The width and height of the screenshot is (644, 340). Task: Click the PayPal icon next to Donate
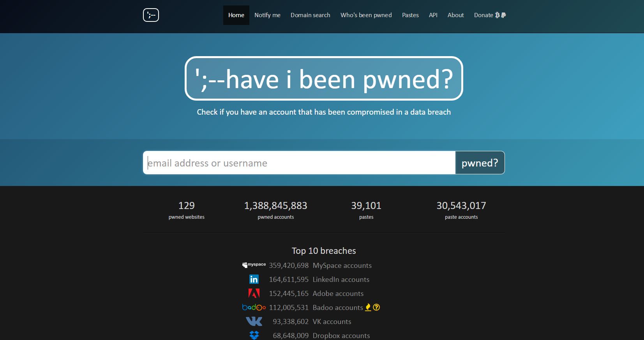503,15
